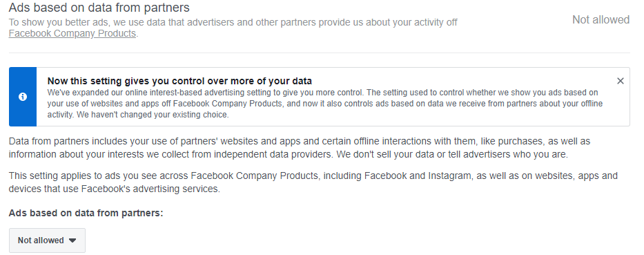Click the info icon in blue banner
This screenshot has width=644, height=255.
tap(23, 97)
